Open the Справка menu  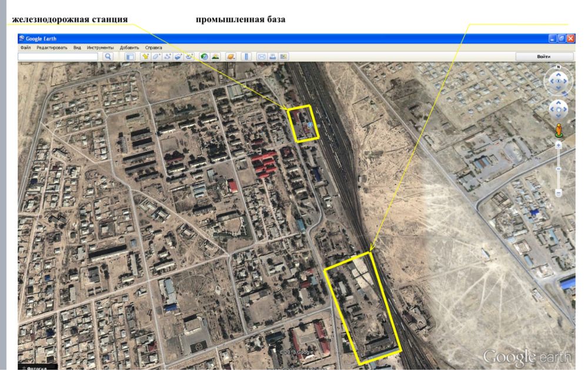tap(153, 48)
